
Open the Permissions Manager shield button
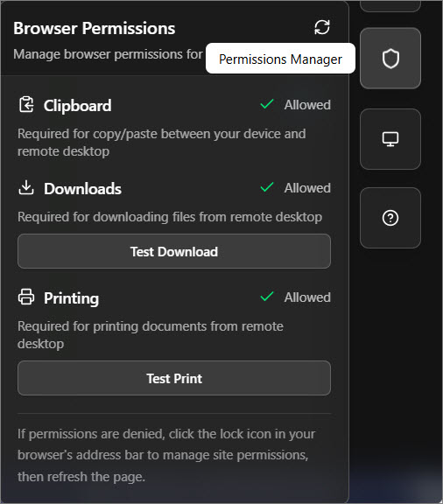click(390, 58)
